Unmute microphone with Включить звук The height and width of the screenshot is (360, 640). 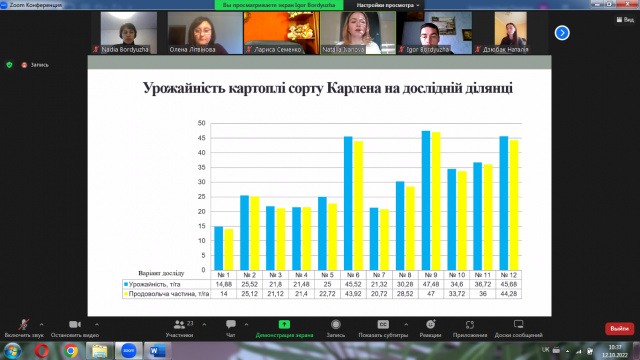click(x=24, y=328)
